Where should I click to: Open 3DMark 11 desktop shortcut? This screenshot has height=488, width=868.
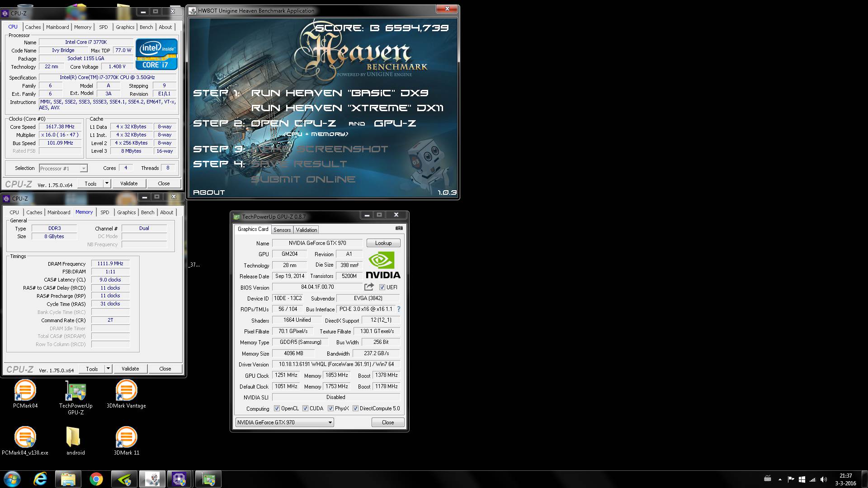tap(126, 441)
